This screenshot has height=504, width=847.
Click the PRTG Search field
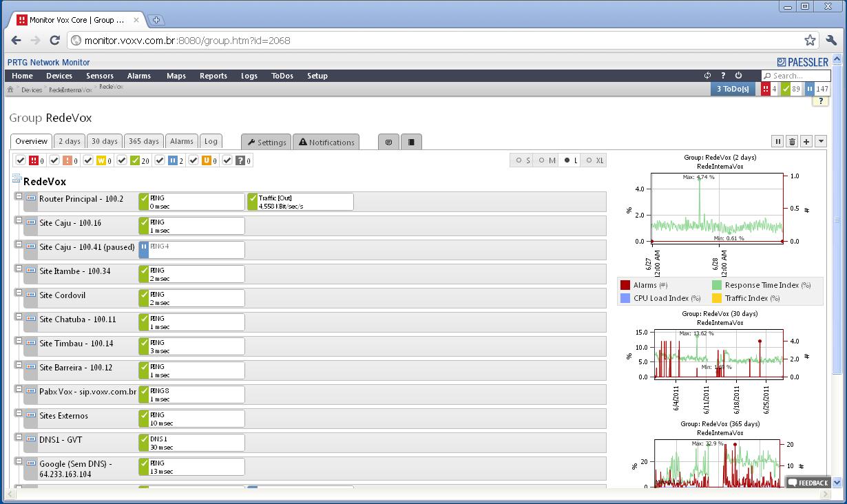800,76
